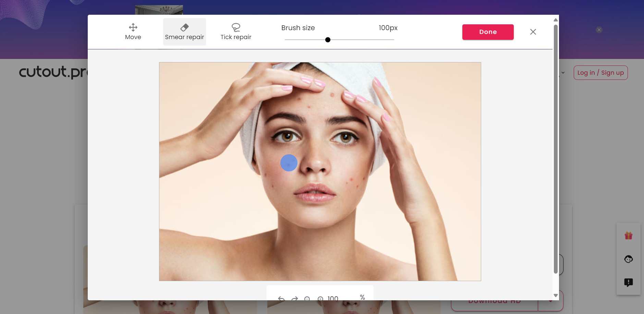Image resolution: width=644 pixels, height=314 pixels.
Task: Click the Done button
Action: [x=488, y=32]
